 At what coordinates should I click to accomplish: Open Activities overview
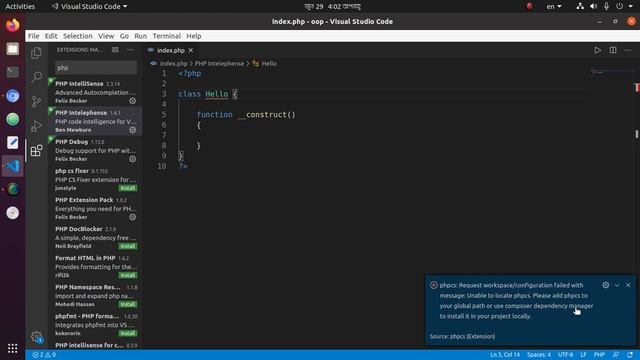20,7
